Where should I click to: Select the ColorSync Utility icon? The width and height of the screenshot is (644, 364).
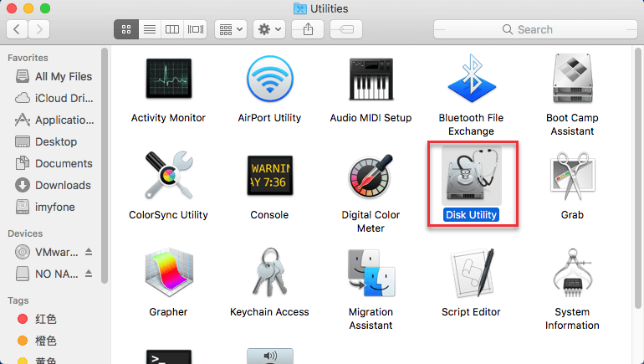click(x=168, y=176)
